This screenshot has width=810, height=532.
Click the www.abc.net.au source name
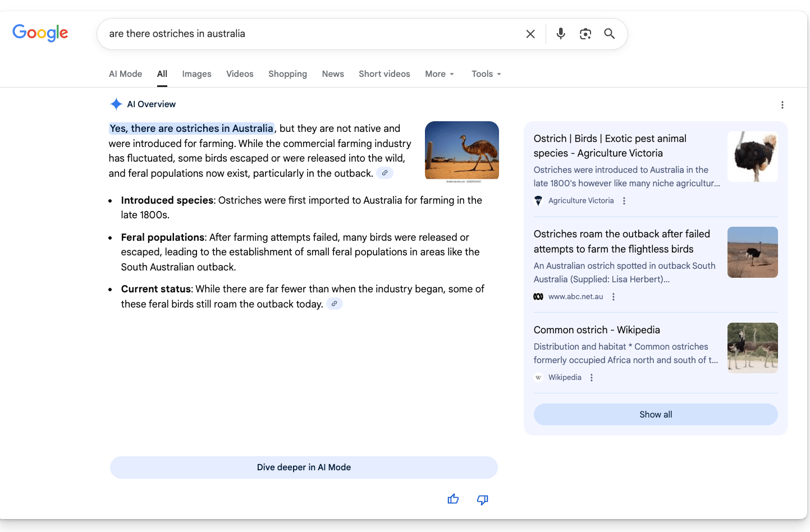[x=576, y=297]
